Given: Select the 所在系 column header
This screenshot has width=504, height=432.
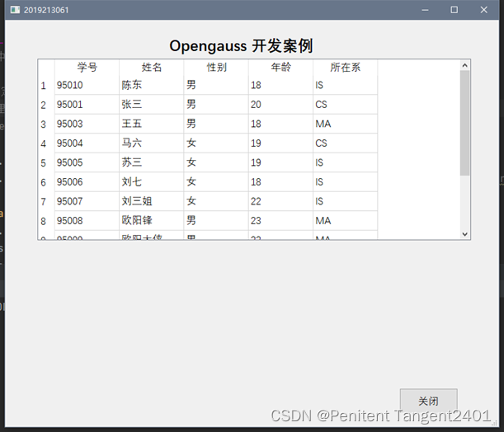Looking at the screenshot, I should tap(346, 67).
